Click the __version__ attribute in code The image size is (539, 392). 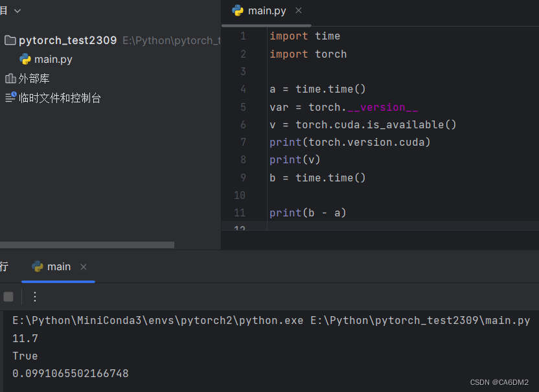coord(383,108)
